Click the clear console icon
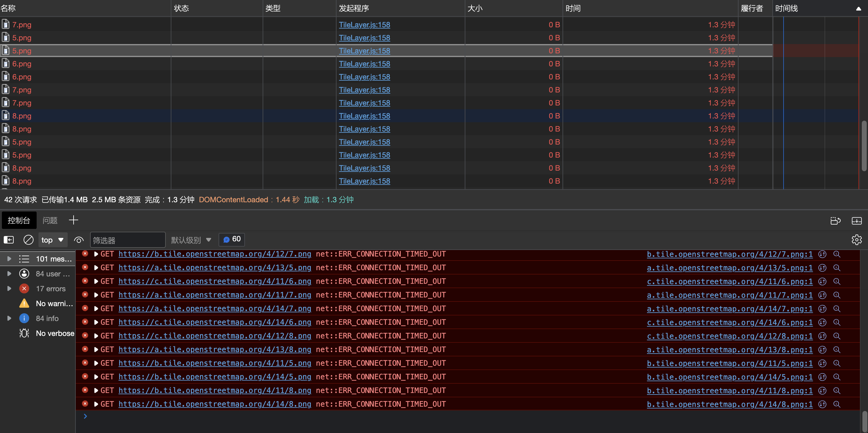The height and width of the screenshot is (433, 868). [x=28, y=240]
